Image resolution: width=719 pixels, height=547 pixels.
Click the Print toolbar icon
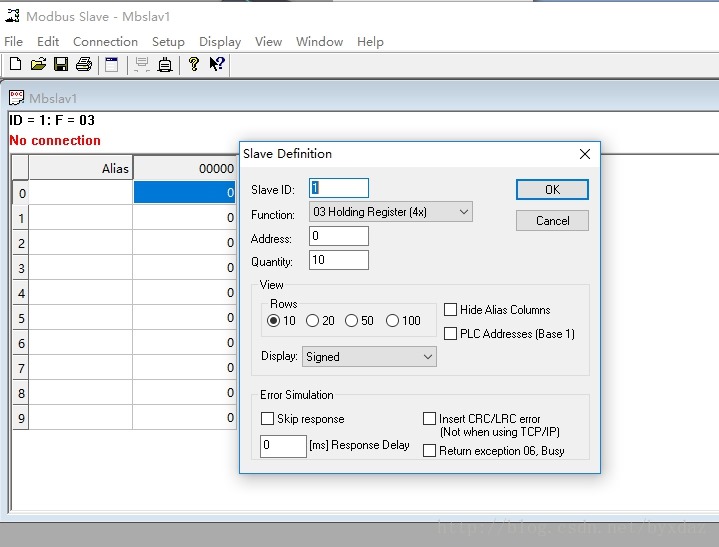84,65
